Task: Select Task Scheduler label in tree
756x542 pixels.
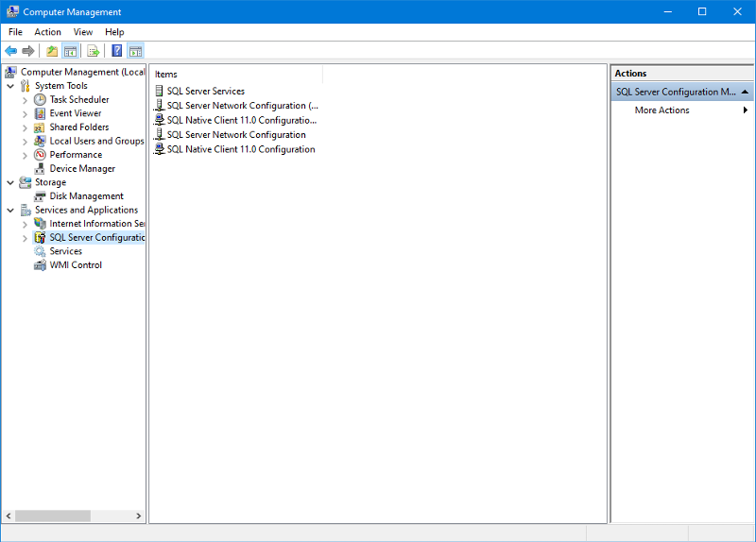Action: pyautogui.click(x=79, y=100)
